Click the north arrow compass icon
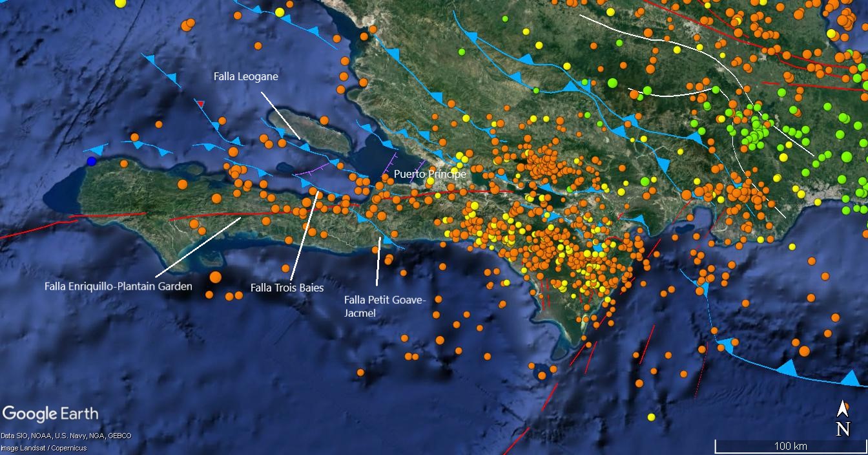This screenshot has height=455, width=868. coord(842,419)
